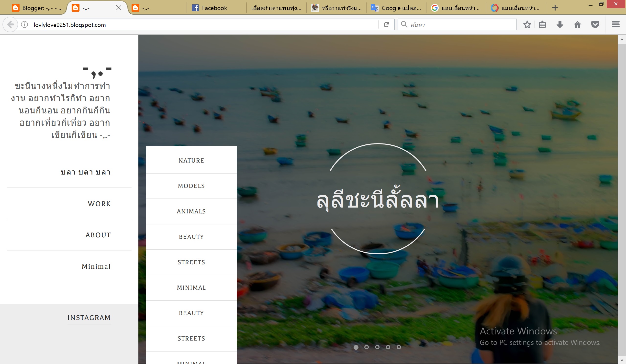The height and width of the screenshot is (364, 626).
Task: Switch to the Google search tab แถบเลื่อนหน้า
Action: click(x=456, y=8)
